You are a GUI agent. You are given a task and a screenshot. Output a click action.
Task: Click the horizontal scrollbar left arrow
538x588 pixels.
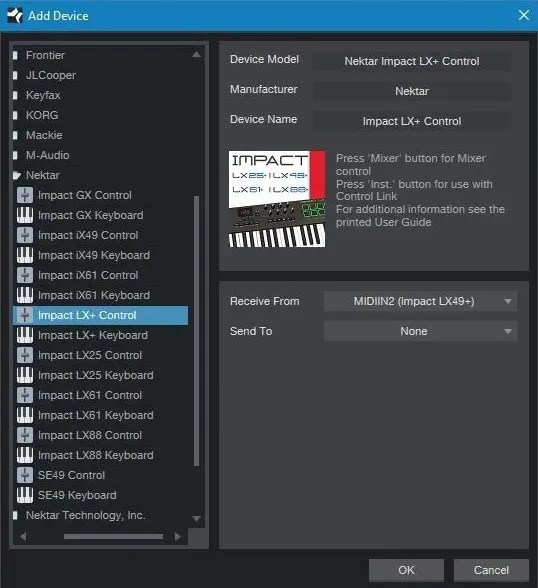(23, 537)
